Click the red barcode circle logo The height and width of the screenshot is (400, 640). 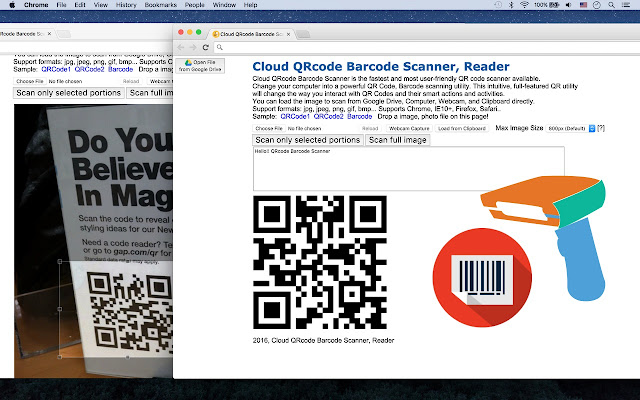(x=482, y=278)
